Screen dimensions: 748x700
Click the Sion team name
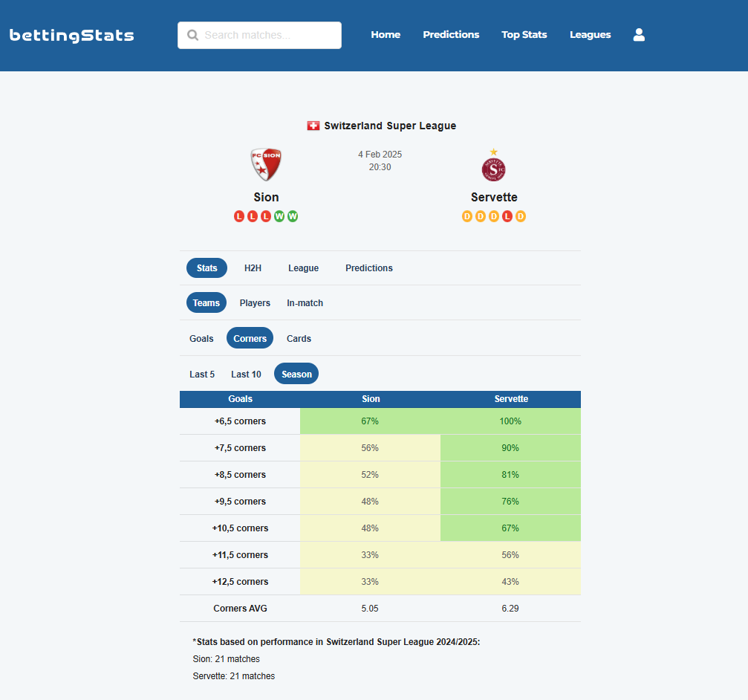click(266, 198)
